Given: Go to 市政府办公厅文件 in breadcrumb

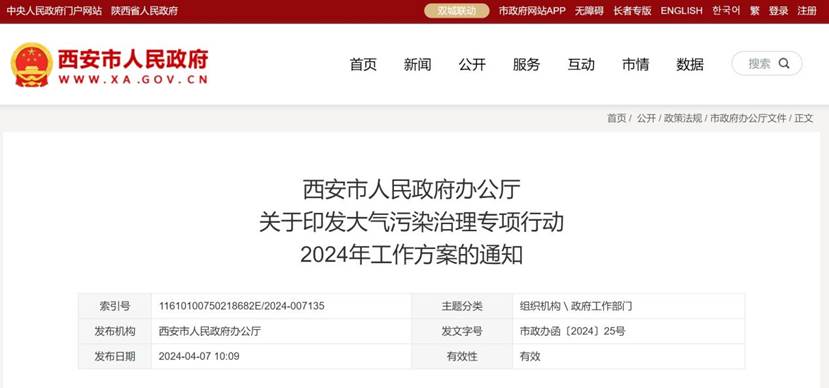Looking at the screenshot, I should pyautogui.click(x=748, y=118).
